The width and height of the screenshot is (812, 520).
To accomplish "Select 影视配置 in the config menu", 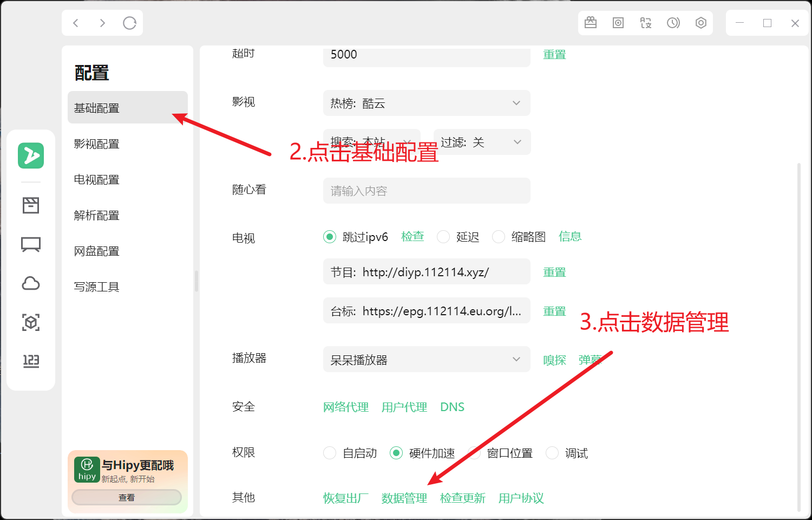I will (x=128, y=144).
